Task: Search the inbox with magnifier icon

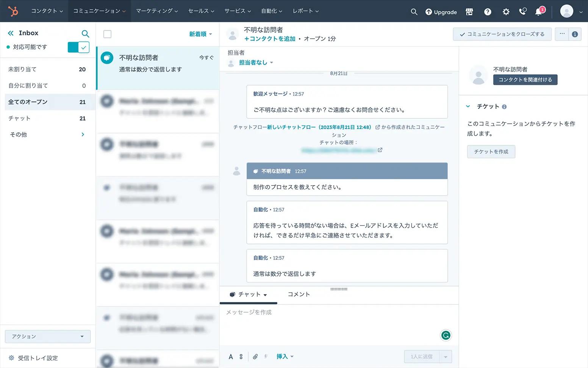Action: click(x=86, y=33)
